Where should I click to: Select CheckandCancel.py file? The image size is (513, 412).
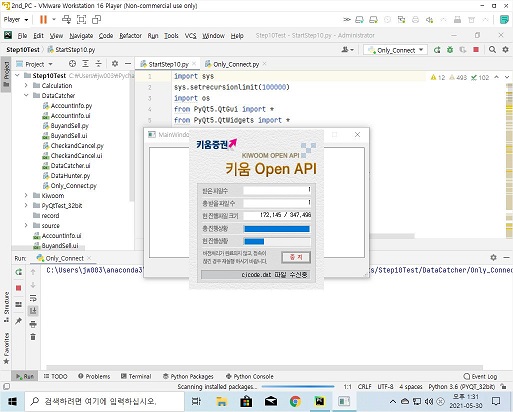point(73,146)
